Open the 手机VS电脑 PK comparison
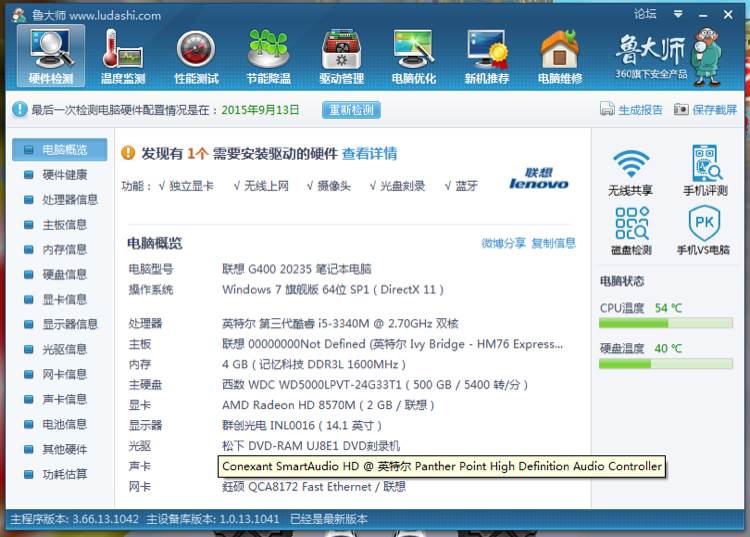The image size is (750, 537). [x=704, y=230]
